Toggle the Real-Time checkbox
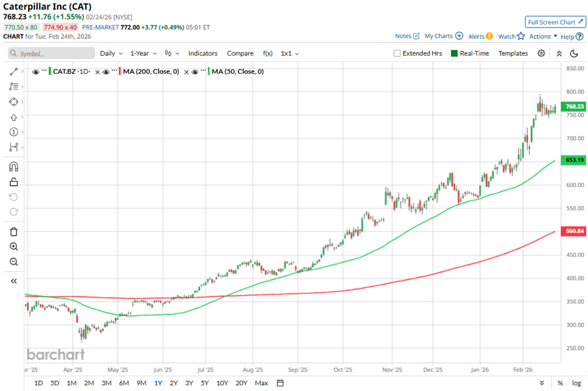 [x=454, y=53]
